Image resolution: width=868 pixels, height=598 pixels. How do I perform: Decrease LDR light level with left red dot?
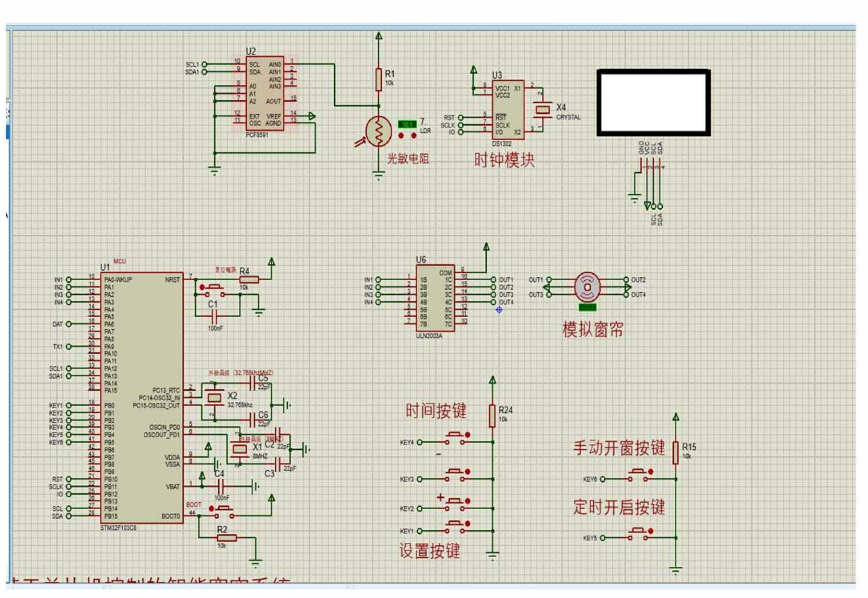point(401,136)
